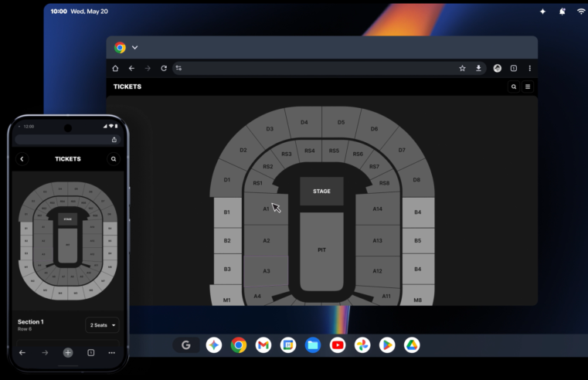Screen dimensions: 588x380
Task: Tap the phone browser forward arrow at bottom
Action: tap(45, 353)
